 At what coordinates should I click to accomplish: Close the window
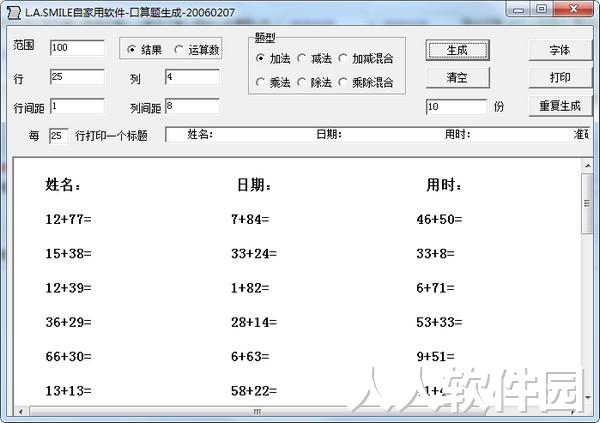pos(573,9)
